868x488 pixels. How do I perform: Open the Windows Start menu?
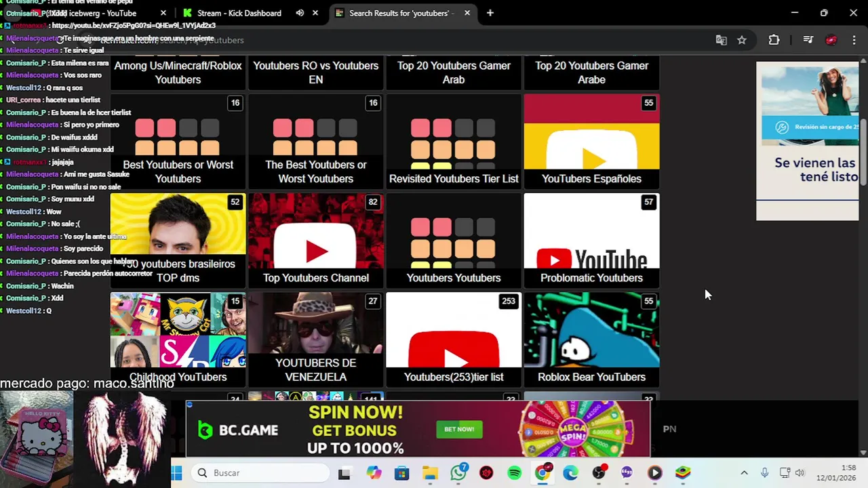[177, 473]
